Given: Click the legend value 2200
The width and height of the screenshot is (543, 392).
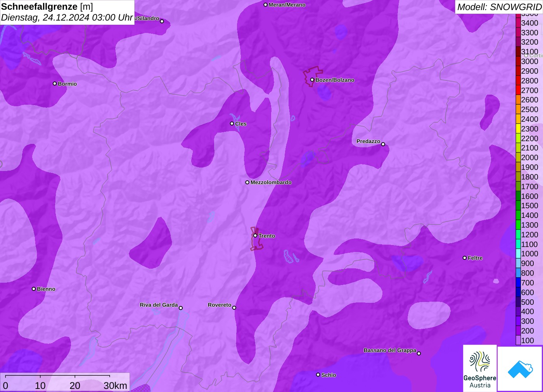Looking at the screenshot, I should click(530, 138).
